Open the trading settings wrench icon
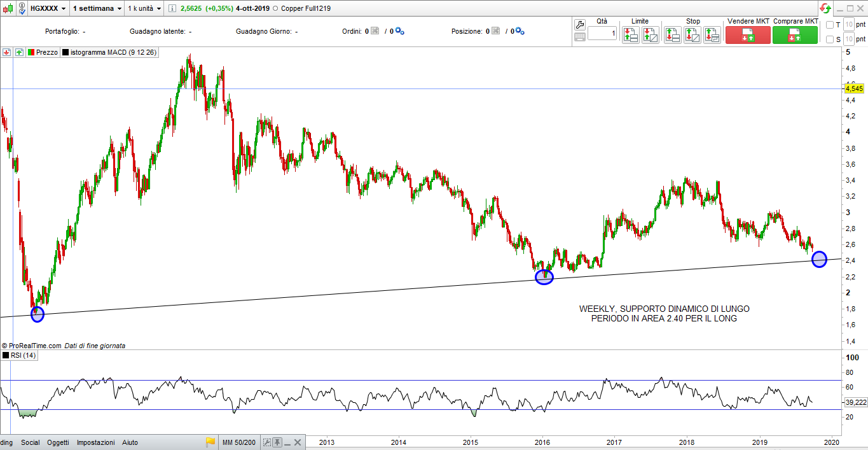868x450 pixels. pyautogui.click(x=579, y=24)
